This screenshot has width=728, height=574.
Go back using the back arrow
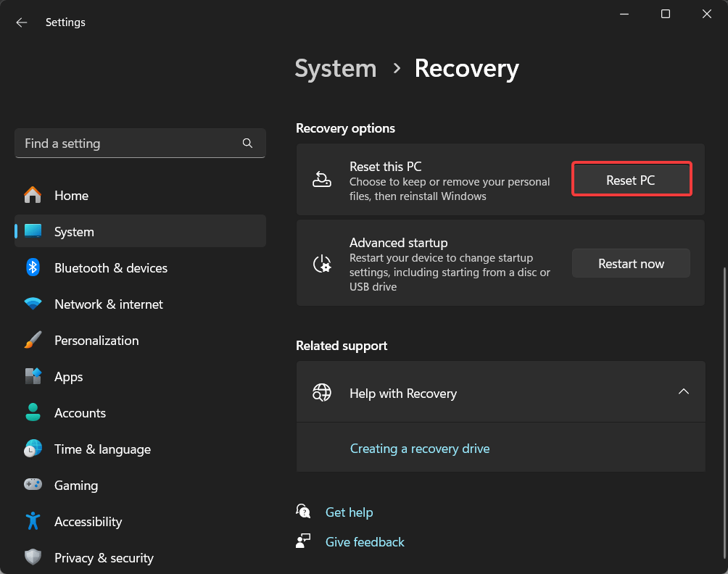click(22, 22)
